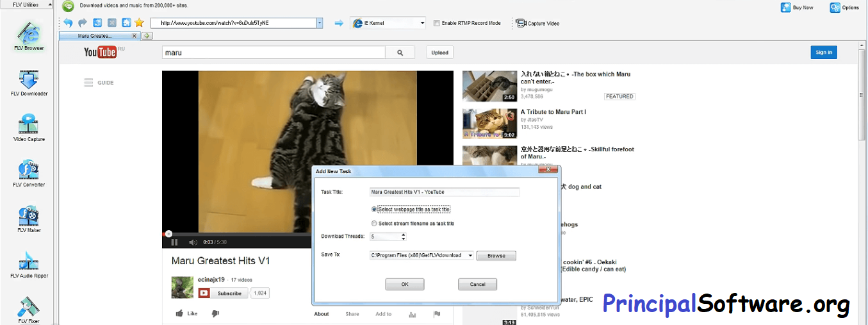This screenshot has width=868, height=325.
Task: Select stream filename as task title
Action: point(375,224)
